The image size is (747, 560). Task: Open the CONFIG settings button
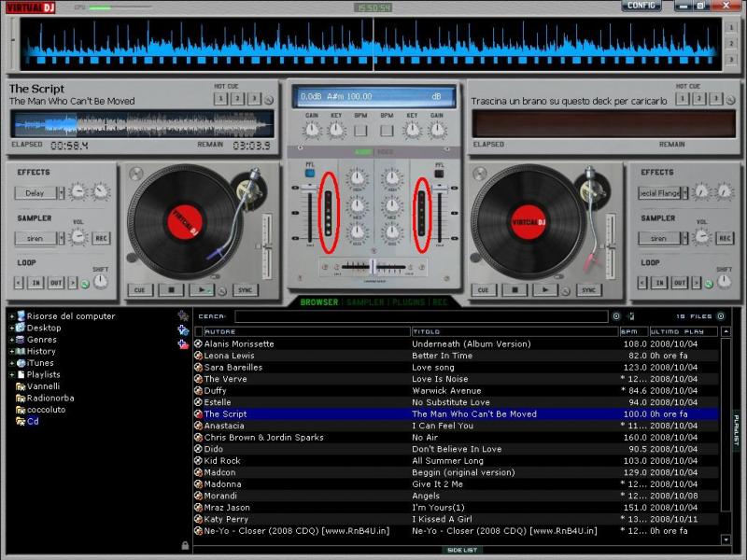pos(641,6)
